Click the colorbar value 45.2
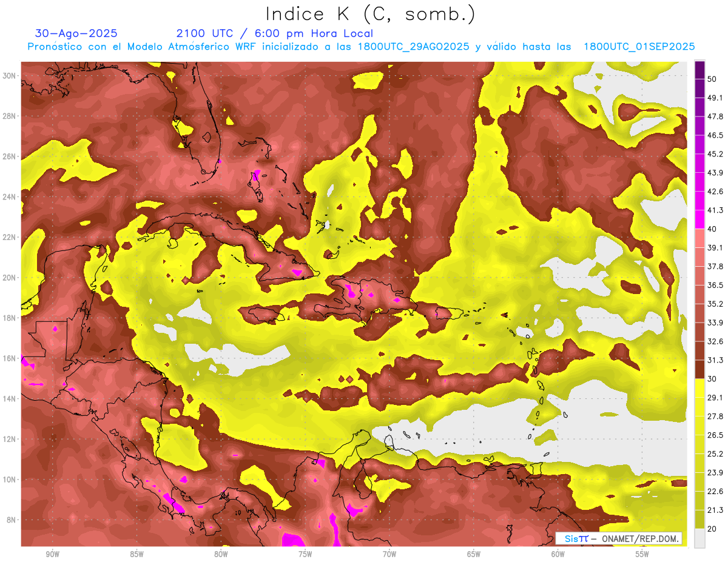Image resolution: width=728 pixels, height=562 pixels. 715,154
